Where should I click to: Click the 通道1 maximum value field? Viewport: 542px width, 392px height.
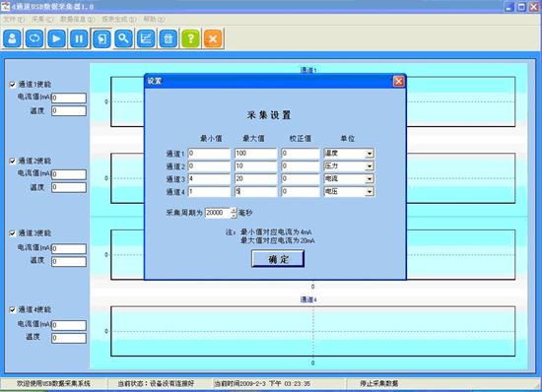point(256,154)
